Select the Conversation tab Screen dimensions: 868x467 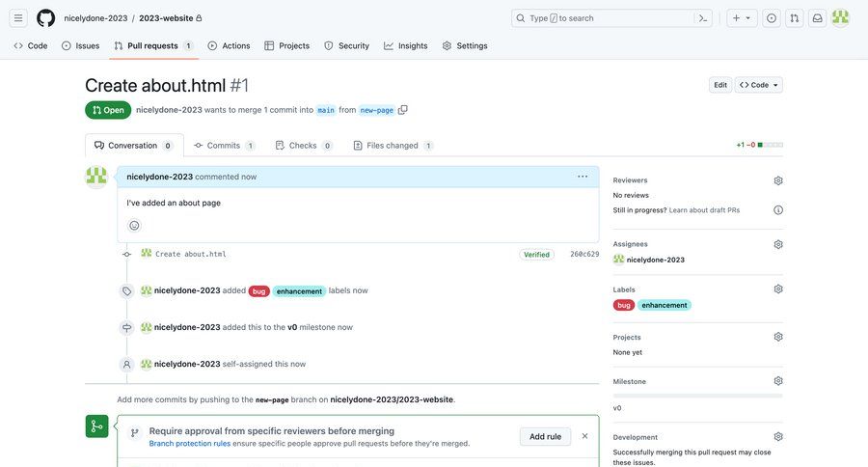point(134,146)
